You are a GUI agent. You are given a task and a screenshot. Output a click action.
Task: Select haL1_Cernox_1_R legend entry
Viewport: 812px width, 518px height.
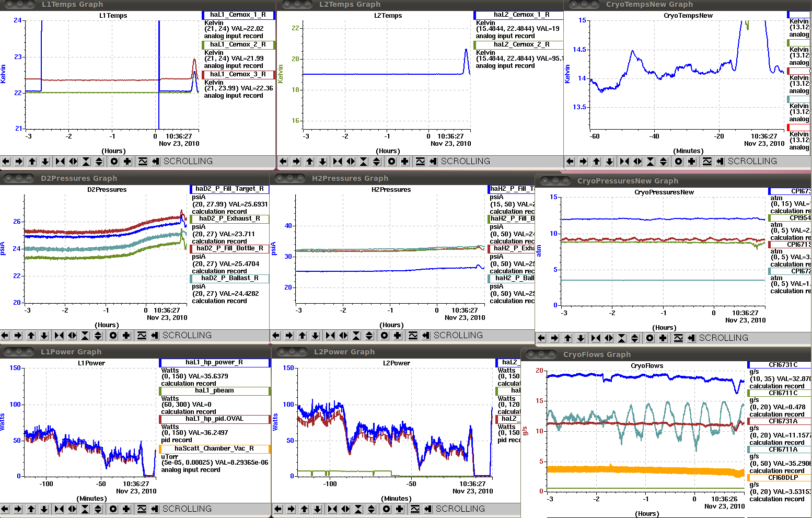[x=238, y=15]
